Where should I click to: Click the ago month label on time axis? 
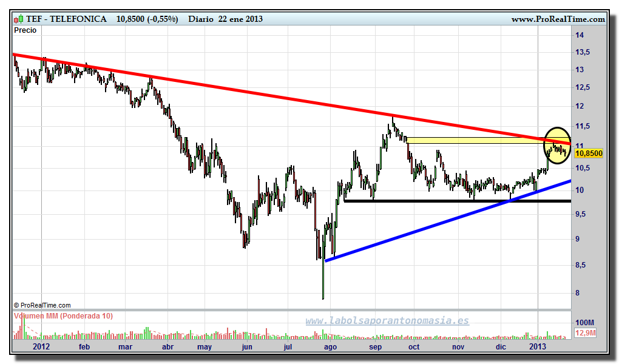330,346
